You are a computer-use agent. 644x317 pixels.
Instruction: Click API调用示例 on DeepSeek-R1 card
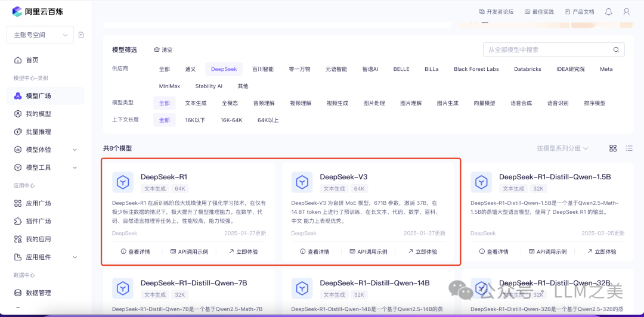pos(189,251)
